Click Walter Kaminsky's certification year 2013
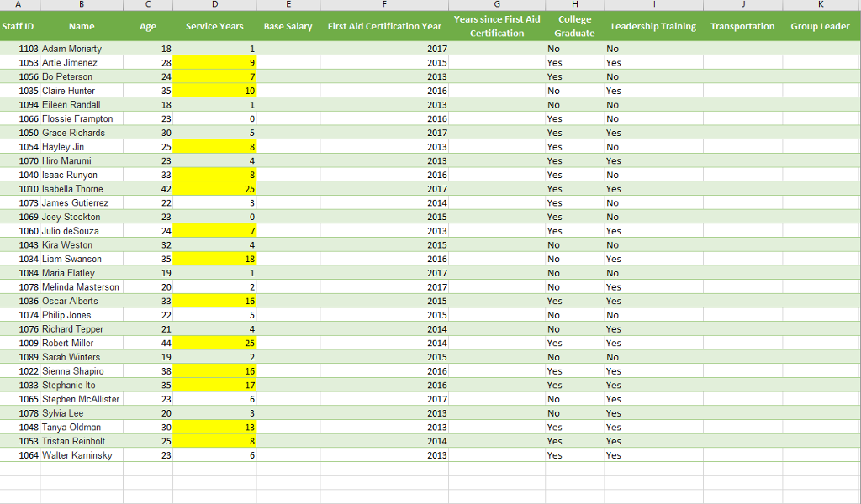This screenshot has height=504, width=861. pos(384,455)
